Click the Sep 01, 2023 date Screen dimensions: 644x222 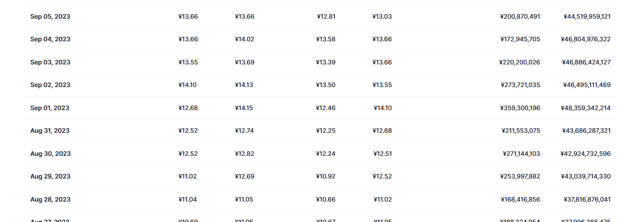coord(50,108)
